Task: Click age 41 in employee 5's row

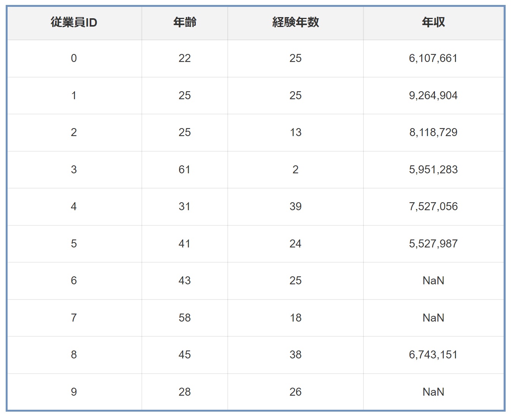Action: coord(185,244)
